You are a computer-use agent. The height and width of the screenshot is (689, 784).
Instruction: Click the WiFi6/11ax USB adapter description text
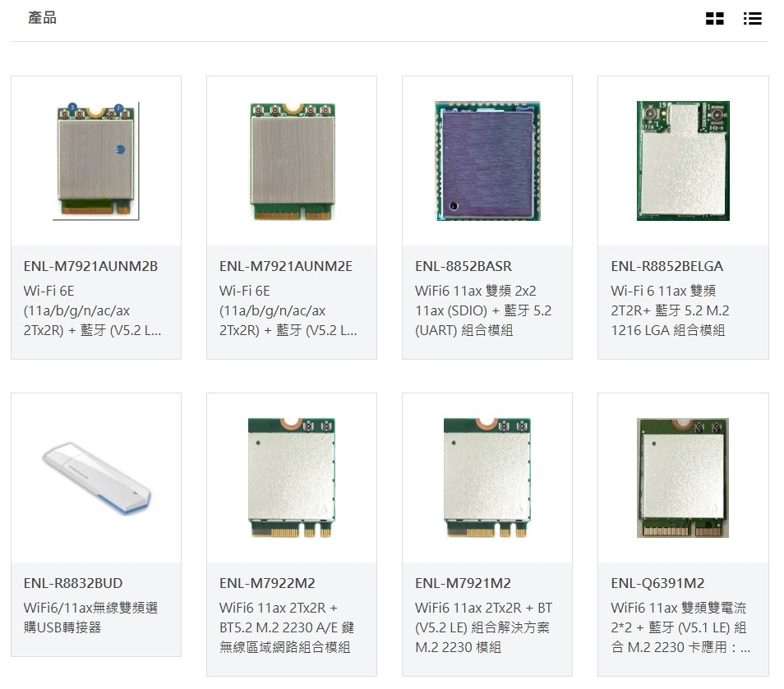pyautogui.click(x=90, y=618)
